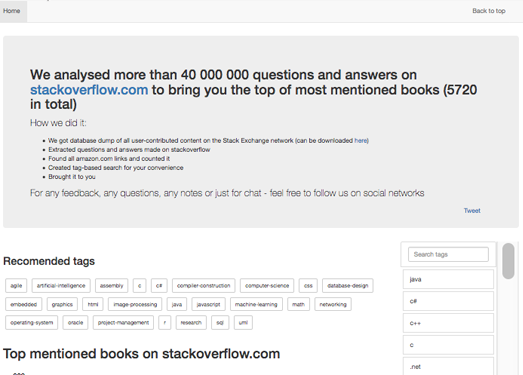Image resolution: width=523 pixels, height=375 pixels.
Task: Select the research tag
Action: click(x=191, y=323)
